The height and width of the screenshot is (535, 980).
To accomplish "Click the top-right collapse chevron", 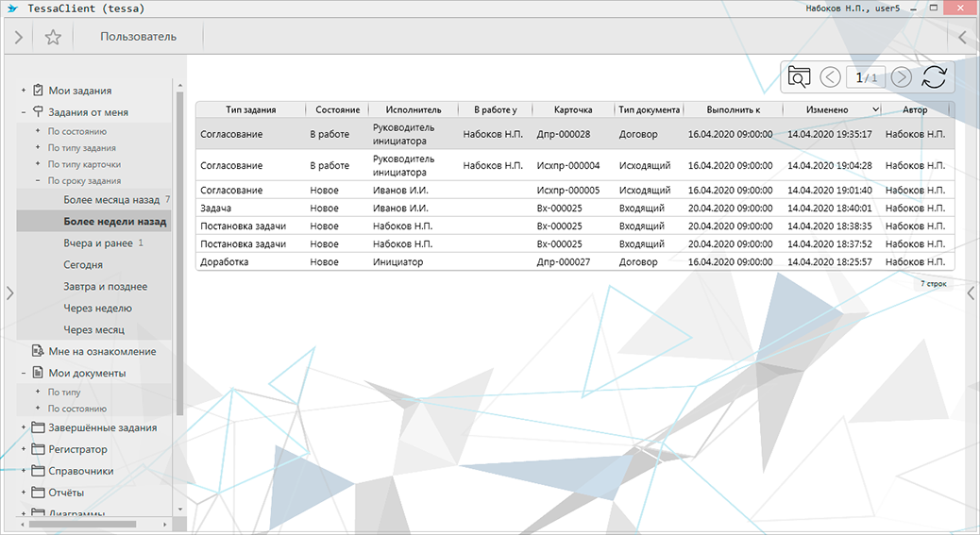I will (x=962, y=38).
